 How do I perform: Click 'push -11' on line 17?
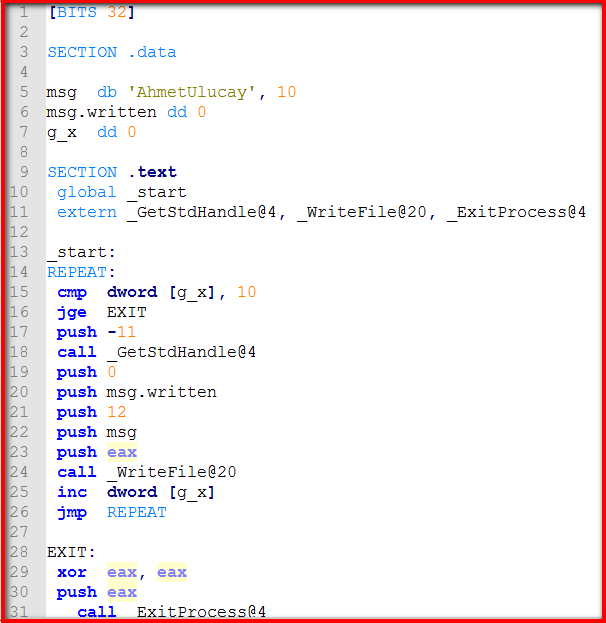(x=97, y=332)
